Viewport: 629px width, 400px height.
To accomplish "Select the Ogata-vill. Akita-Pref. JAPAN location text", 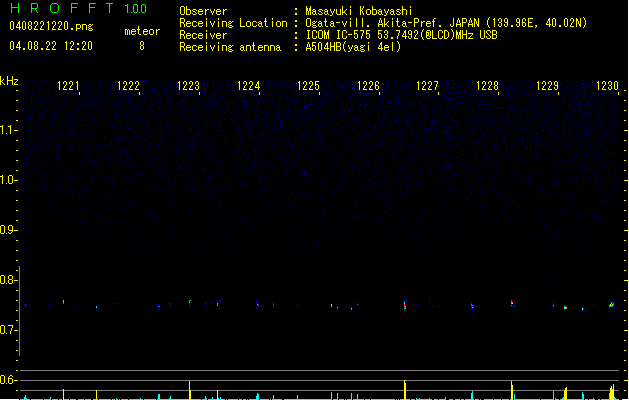I will tap(446, 23).
